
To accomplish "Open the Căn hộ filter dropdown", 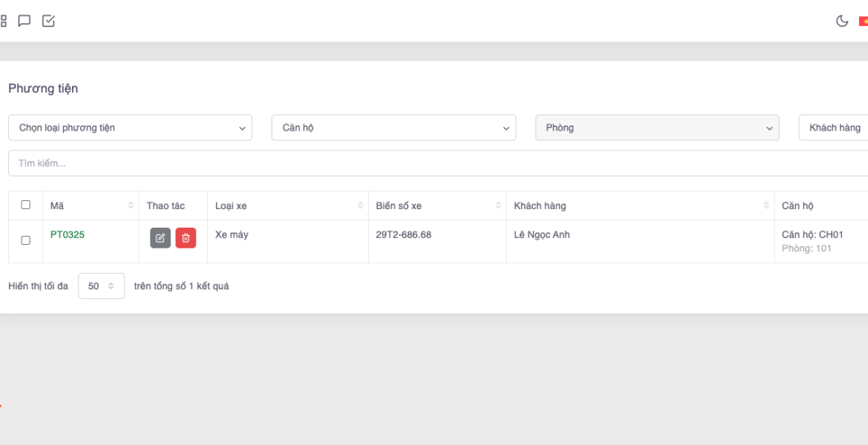I will pyautogui.click(x=393, y=128).
